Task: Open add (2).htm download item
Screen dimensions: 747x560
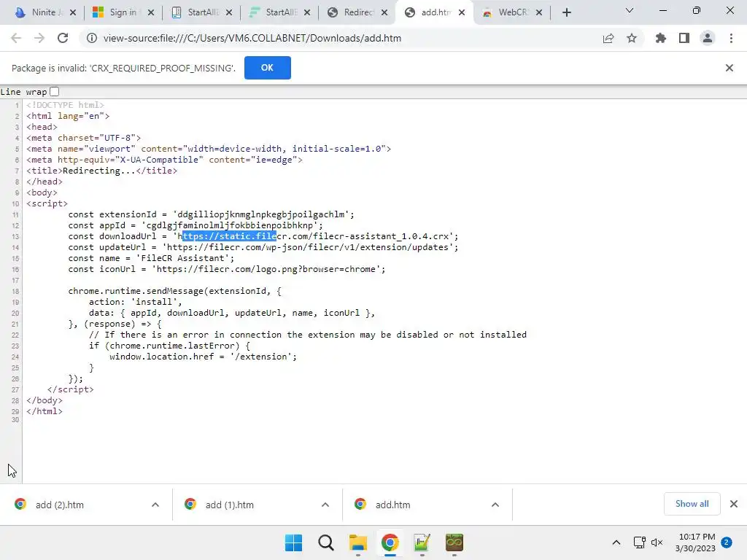Action: [60, 505]
